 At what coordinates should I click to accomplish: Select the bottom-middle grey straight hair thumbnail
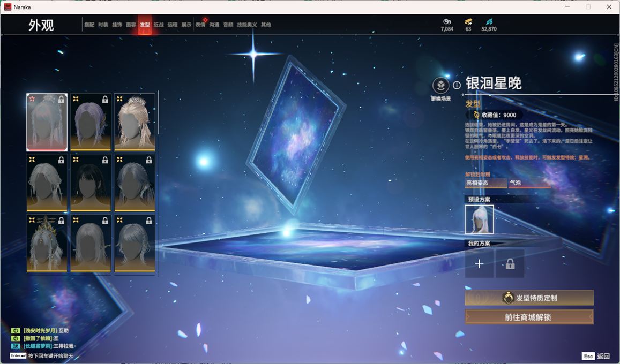point(91,243)
